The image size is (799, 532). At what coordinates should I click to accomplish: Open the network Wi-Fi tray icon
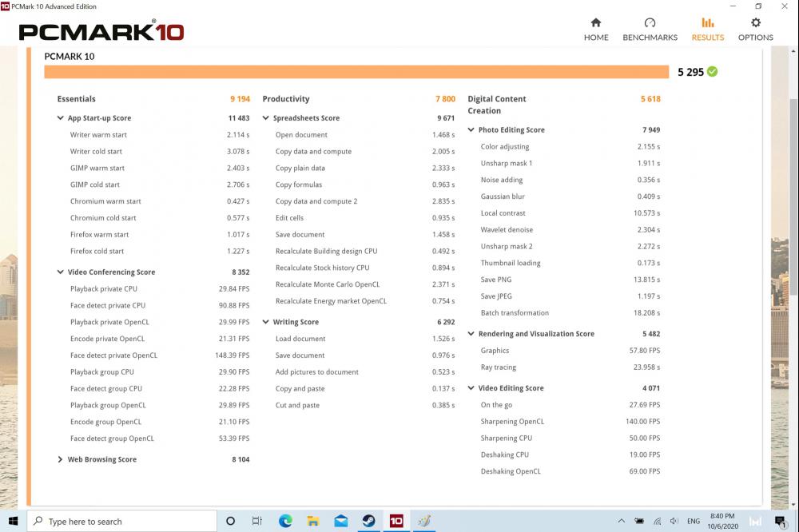[658, 521]
